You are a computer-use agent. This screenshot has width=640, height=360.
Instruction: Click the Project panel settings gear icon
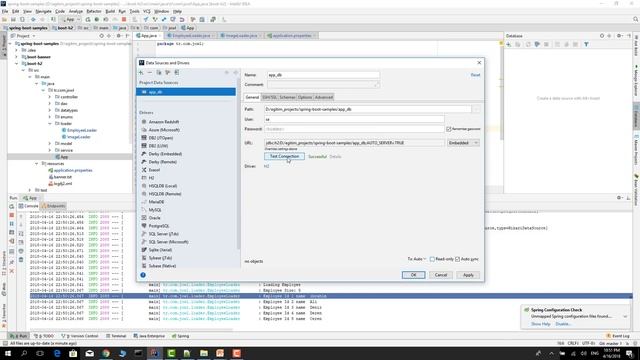(119, 36)
